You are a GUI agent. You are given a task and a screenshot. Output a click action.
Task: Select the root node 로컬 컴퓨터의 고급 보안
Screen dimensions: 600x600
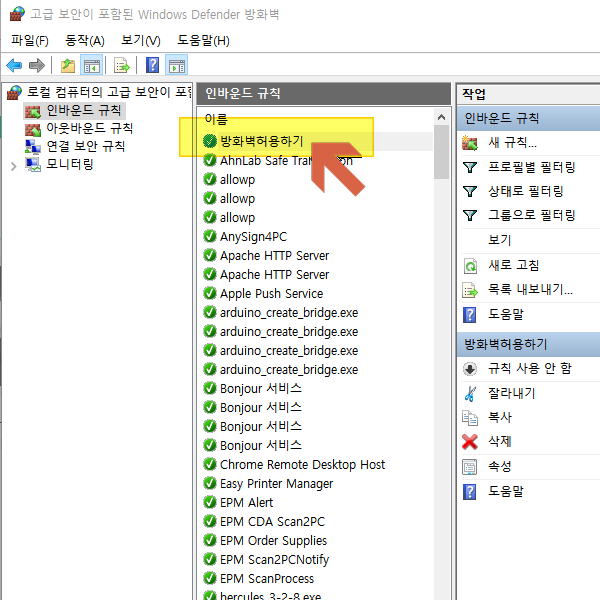pos(99,92)
